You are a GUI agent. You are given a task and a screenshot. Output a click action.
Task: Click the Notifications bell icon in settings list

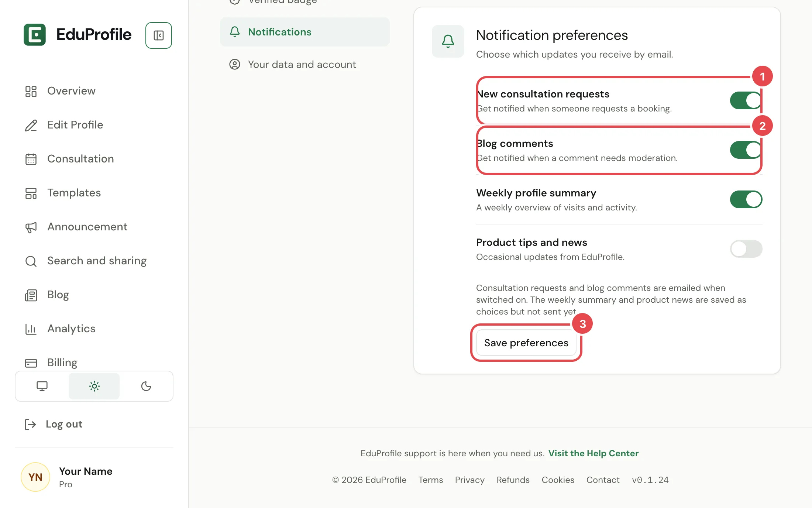click(x=235, y=32)
